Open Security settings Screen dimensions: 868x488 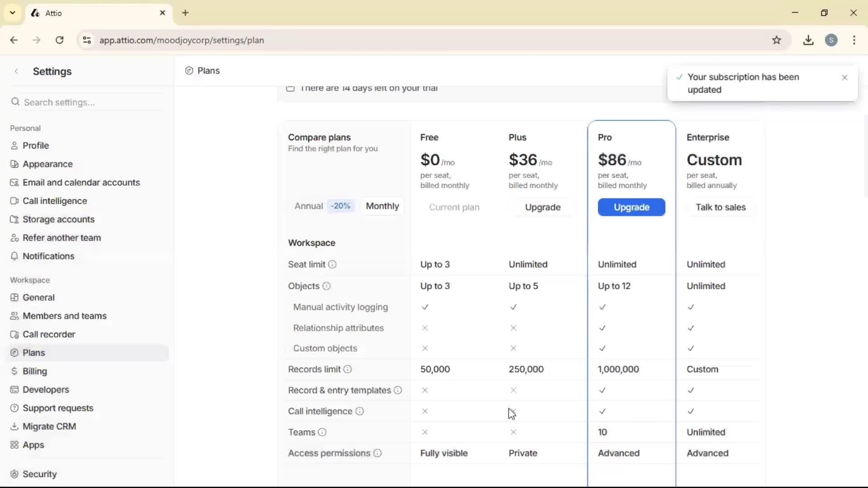pos(40,474)
